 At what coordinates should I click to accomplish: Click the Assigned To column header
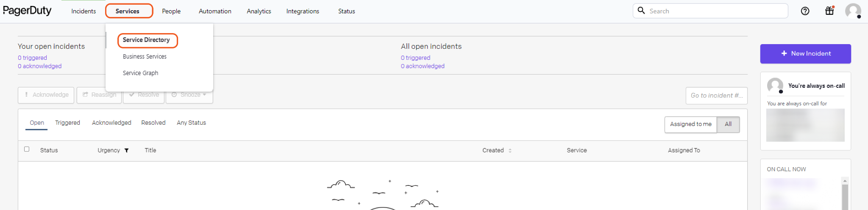pyautogui.click(x=684, y=150)
